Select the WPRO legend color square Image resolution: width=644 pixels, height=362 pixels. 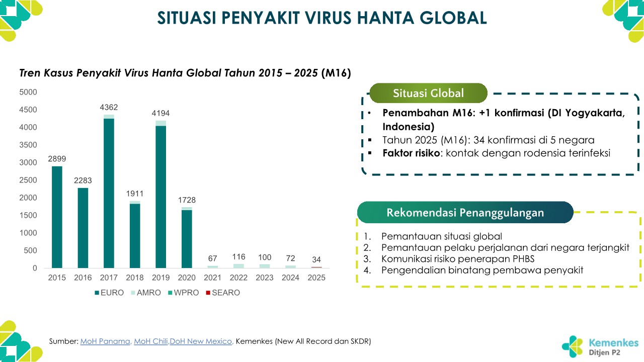[x=170, y=293]
